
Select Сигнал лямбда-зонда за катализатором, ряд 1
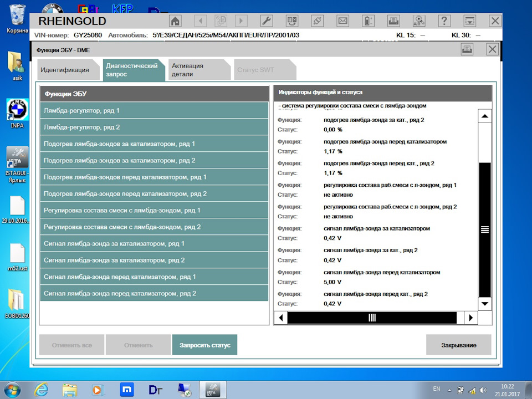pos(154,244)
